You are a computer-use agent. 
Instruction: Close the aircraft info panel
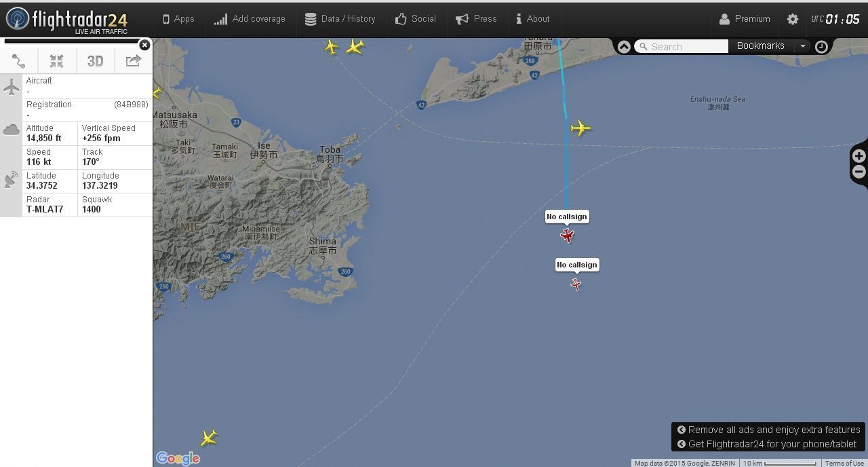[x=144, y=45]
